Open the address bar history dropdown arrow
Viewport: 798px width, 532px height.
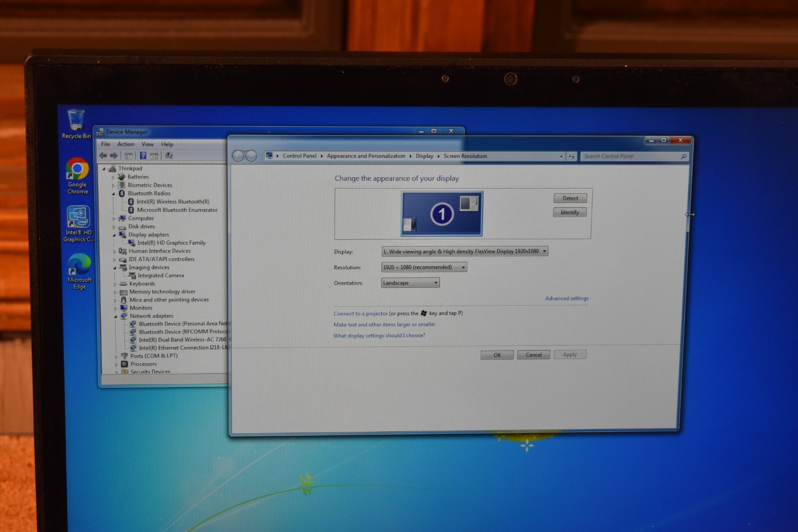coord(561,157)
